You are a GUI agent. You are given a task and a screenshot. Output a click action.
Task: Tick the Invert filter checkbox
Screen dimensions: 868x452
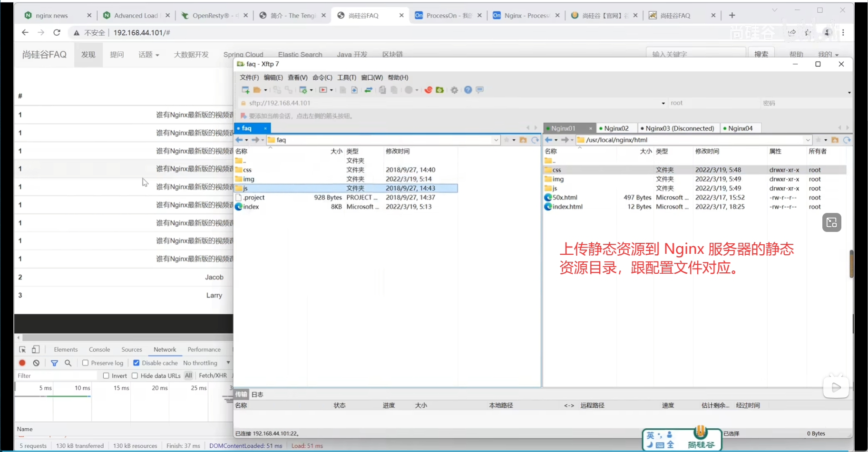(106, 375)
